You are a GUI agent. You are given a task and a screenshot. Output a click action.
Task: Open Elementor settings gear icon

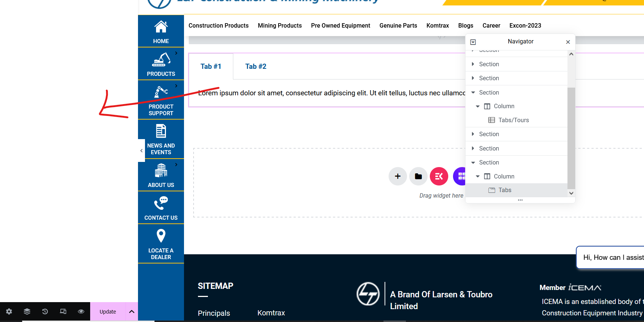pos(9,311)
